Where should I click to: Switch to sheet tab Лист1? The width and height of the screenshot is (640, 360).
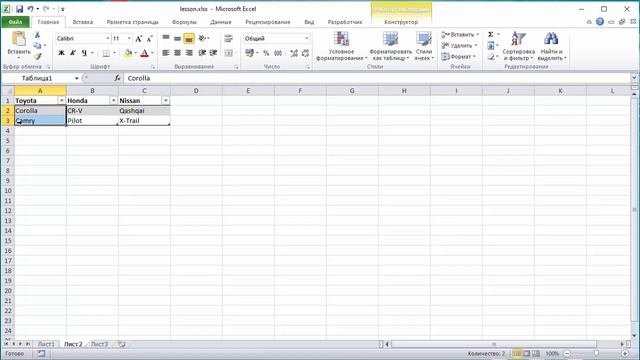[46, 344]
